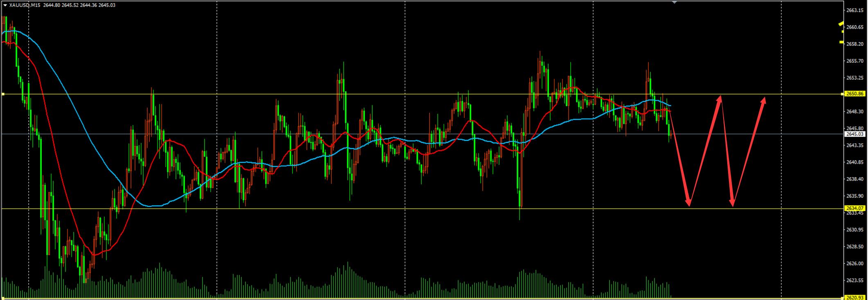Click the 2655.70 price scale value
The height and width of the screenshot is (300, 868).
coord(855,61)
